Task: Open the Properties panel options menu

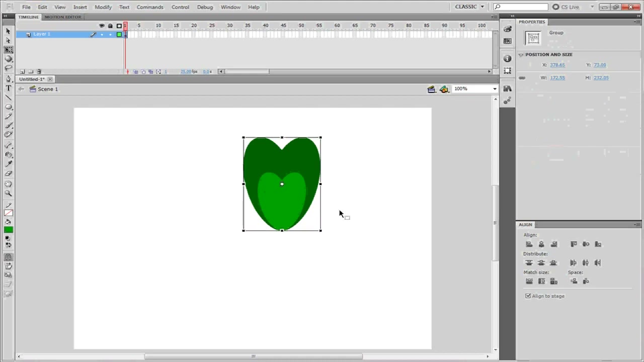Action: pyautogui.click(x=638, y=22)
